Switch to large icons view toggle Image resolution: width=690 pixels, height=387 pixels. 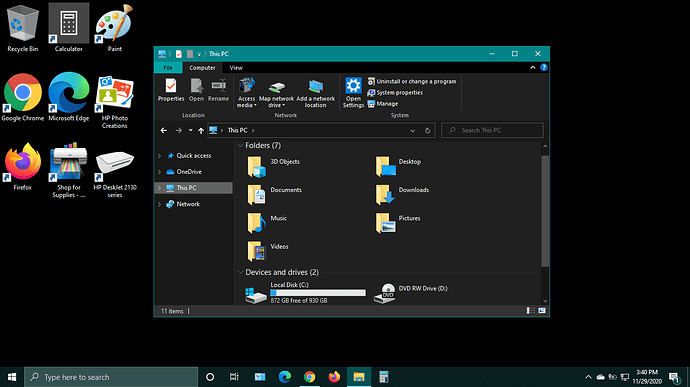[542, 311]
